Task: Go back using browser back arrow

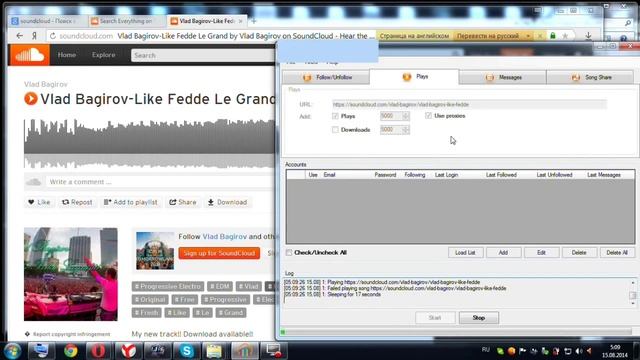Action: (x=19, y=36)
